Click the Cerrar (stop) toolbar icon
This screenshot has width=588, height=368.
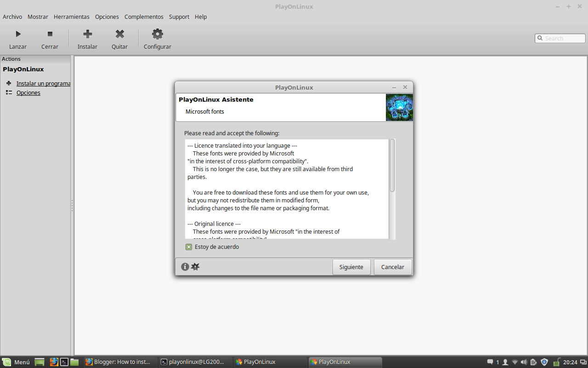pyautogui.click(x=50, y=34)
